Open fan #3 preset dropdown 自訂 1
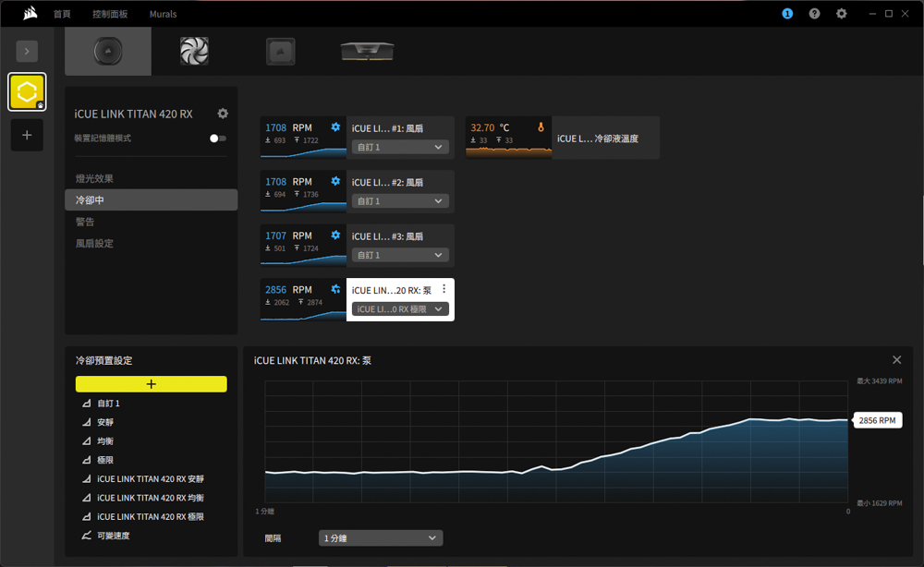Image resolution: width=924 pixels, height=567 pixels. 399,255
